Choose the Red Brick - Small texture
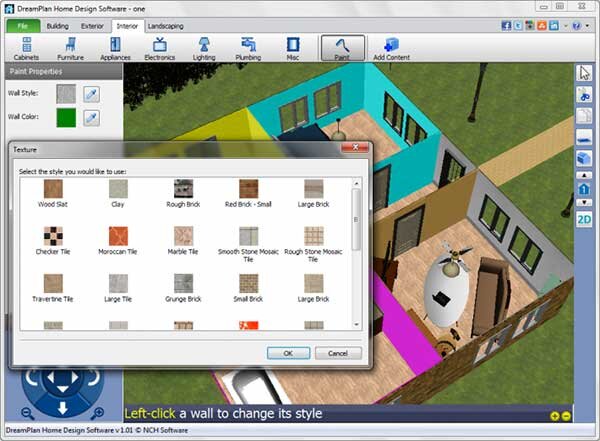The height and width of the screenshot is (441, 600). coord(248,194)
